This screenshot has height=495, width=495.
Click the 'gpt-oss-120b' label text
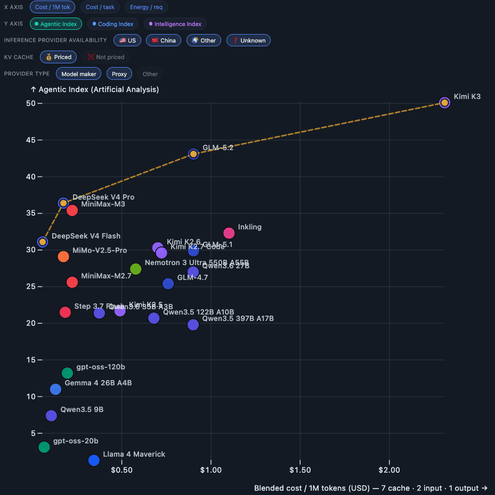tap(101, 367)
